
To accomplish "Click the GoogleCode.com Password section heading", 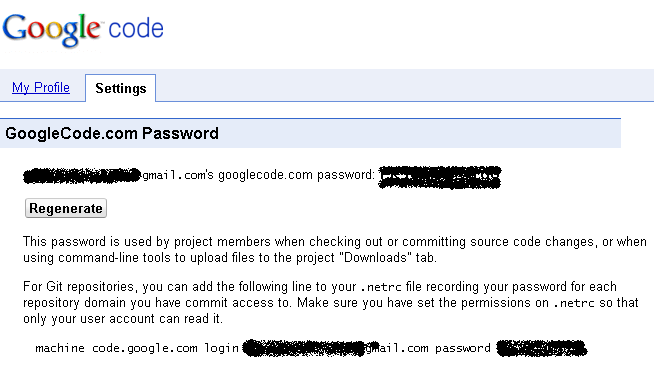I will click(x=112, y=133).
